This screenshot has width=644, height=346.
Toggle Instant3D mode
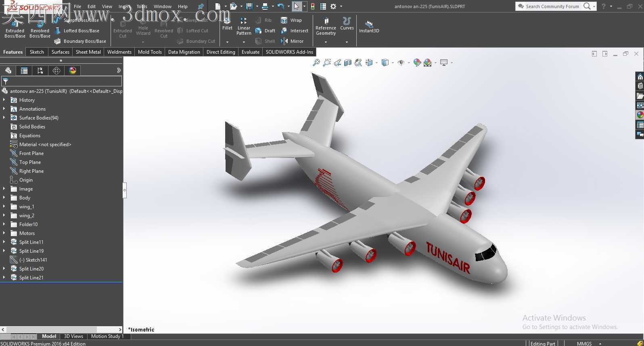click(369, 26)
